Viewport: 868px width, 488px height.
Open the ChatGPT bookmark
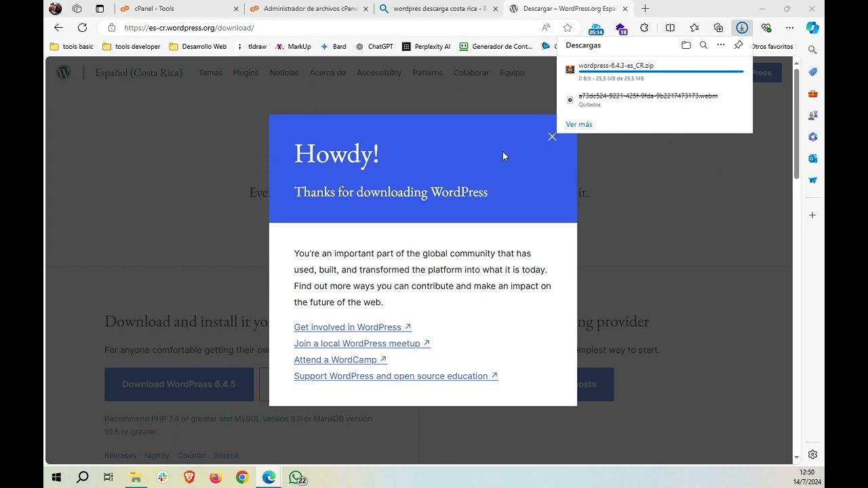click(374, 47)
